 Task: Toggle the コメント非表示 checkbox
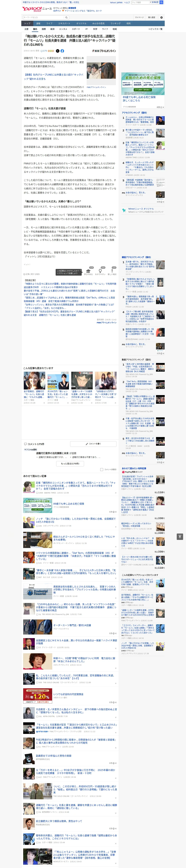pos(102,469)
